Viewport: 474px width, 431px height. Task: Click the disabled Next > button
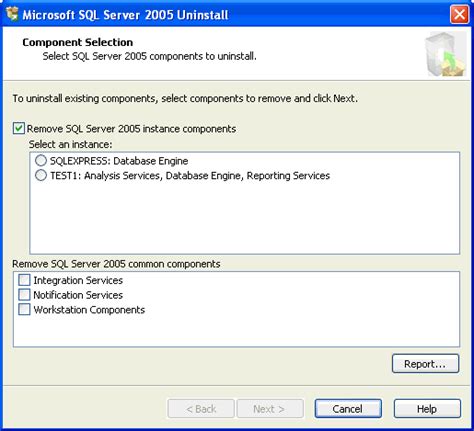point(270,409)
